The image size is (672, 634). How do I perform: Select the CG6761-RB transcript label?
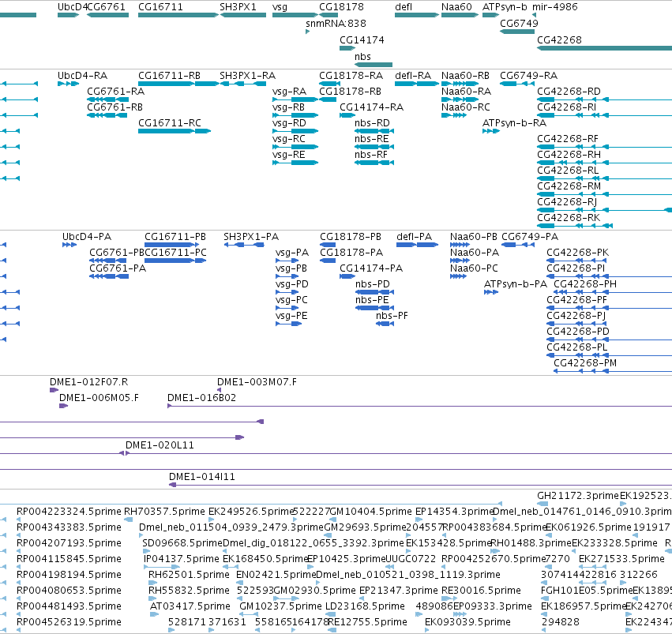click(115, 107)
